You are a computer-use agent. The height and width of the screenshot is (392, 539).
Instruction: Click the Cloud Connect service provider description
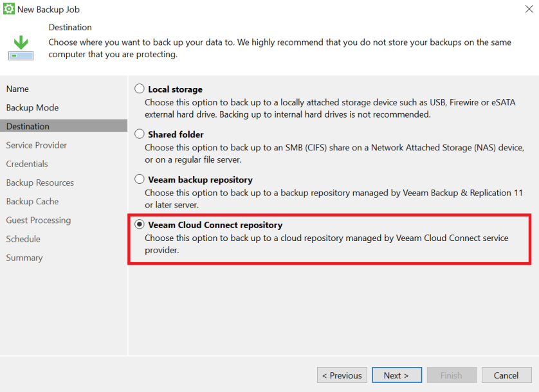327,244
